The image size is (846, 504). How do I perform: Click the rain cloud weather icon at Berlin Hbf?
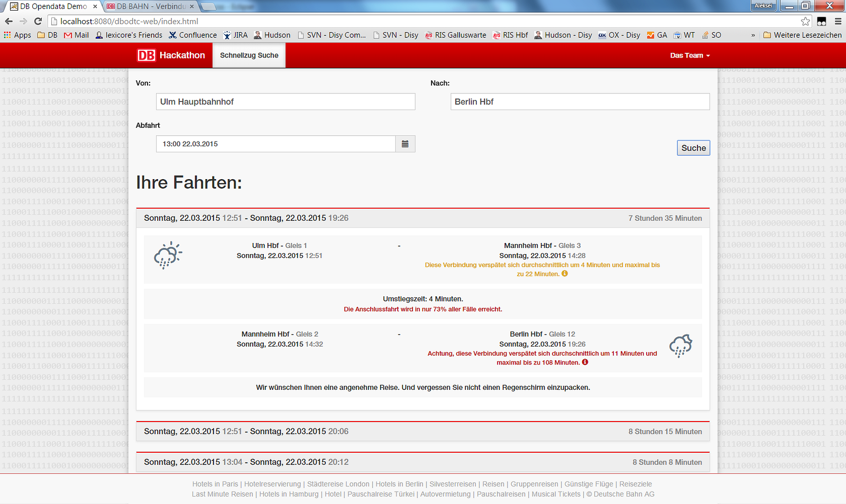(681, 346)
